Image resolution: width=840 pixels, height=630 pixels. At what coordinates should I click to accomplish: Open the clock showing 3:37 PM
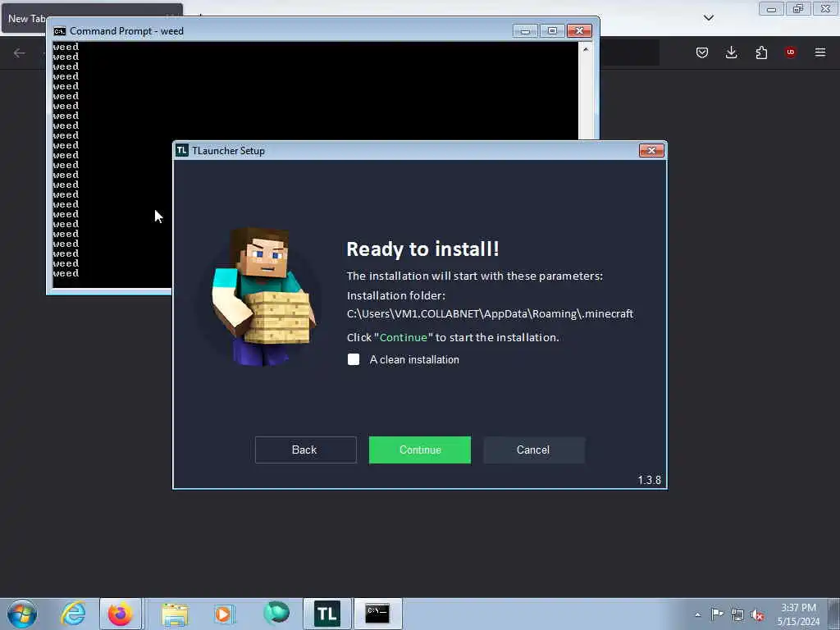[x=798, y=614]
